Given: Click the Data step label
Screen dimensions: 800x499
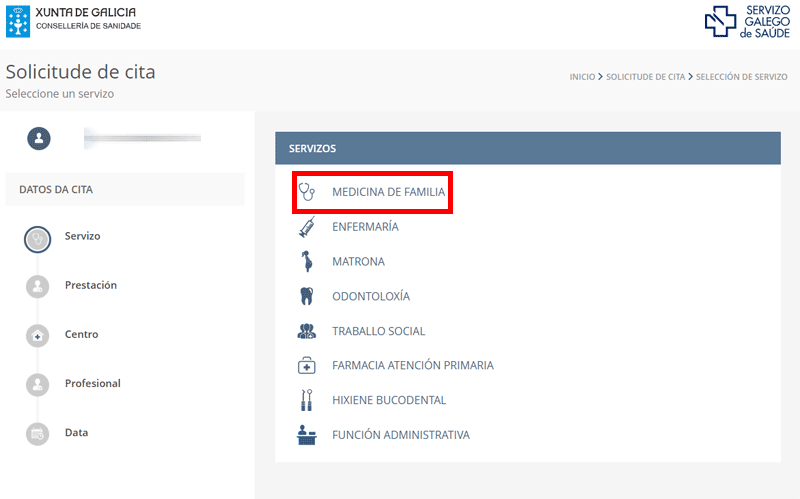Looking at the screenshot, I should (77, 432).
